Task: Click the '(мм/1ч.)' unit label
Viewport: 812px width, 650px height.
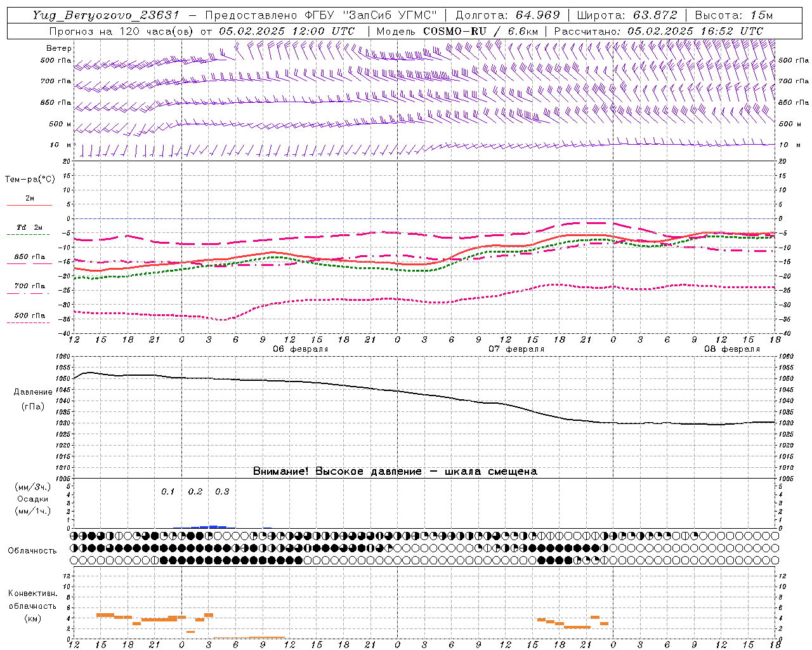Action: [x=33, y=511]
